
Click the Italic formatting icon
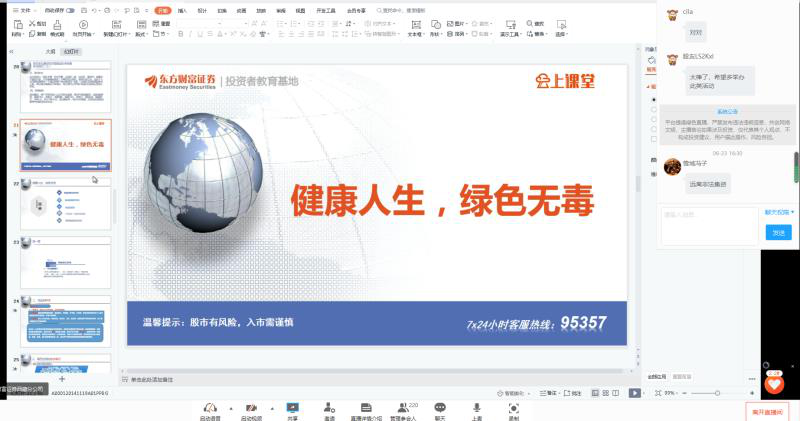point(190,34)
